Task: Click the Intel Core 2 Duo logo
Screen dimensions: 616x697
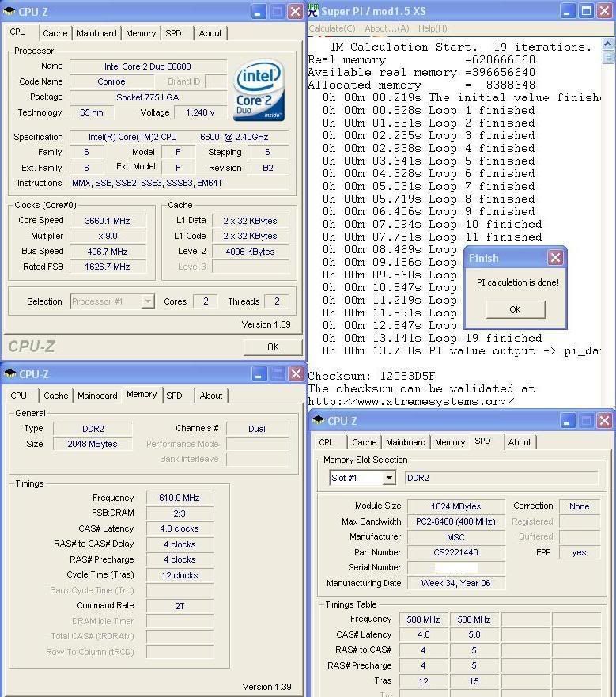Action: [259, 91]
